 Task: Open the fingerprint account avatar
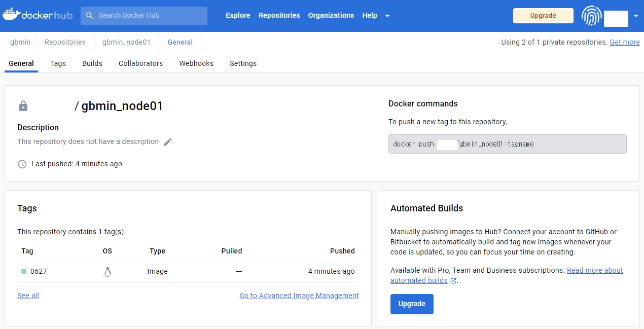click(x=591, y=16)
